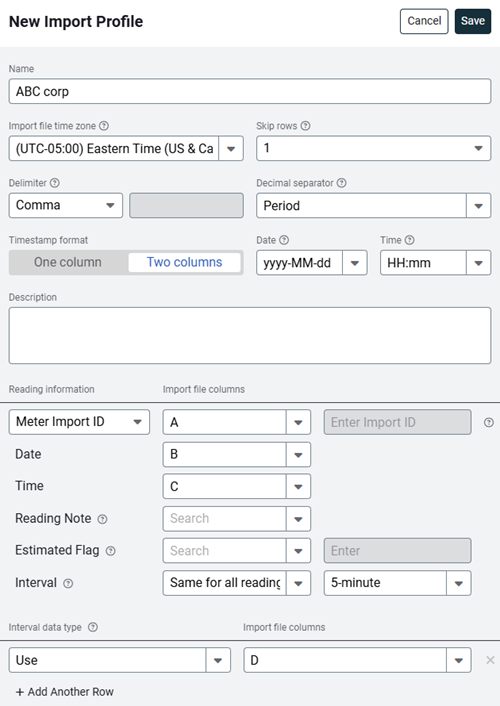
Task: Open the 5-minute interval dropdown
Action: 397,583
